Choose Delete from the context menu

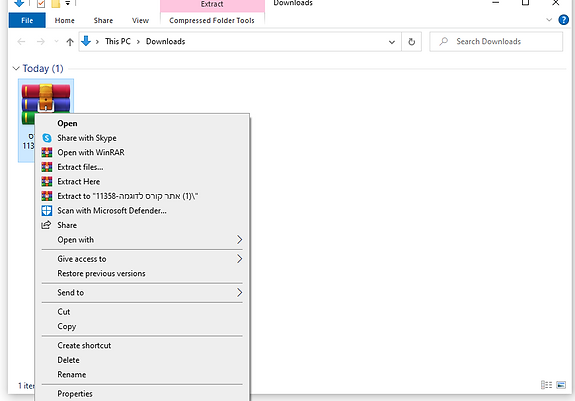[x=142, y=360]
